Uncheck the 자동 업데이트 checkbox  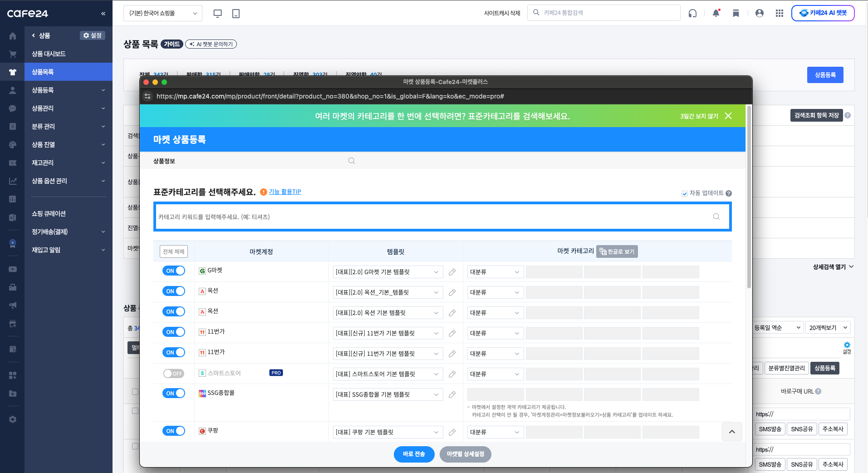tap(685, 194)
